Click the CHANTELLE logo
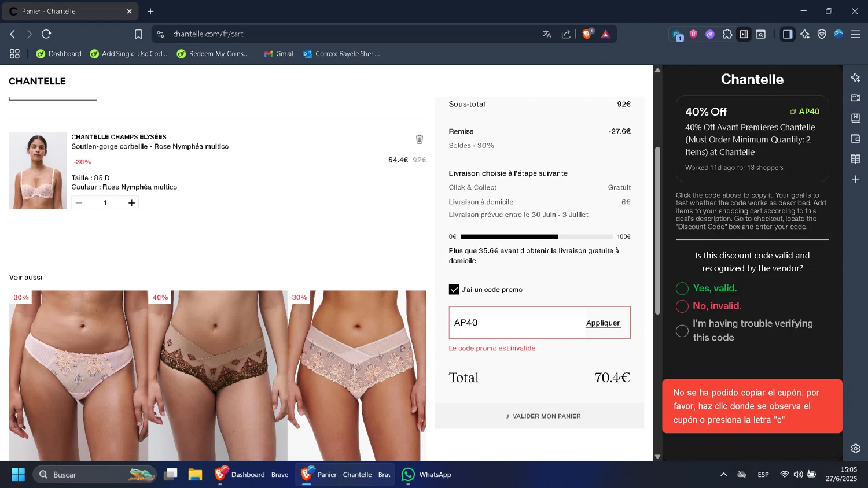 pyautogui.click(x=37, y=82)
